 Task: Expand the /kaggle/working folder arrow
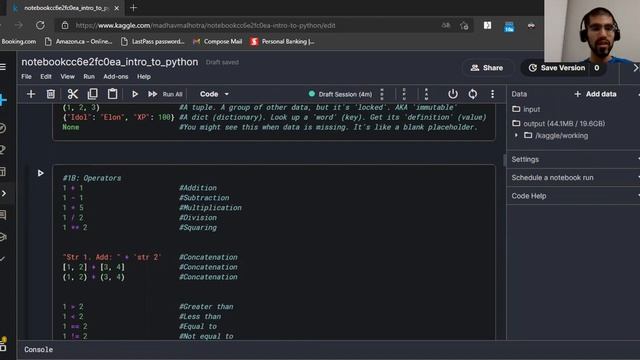click(516, 135)
